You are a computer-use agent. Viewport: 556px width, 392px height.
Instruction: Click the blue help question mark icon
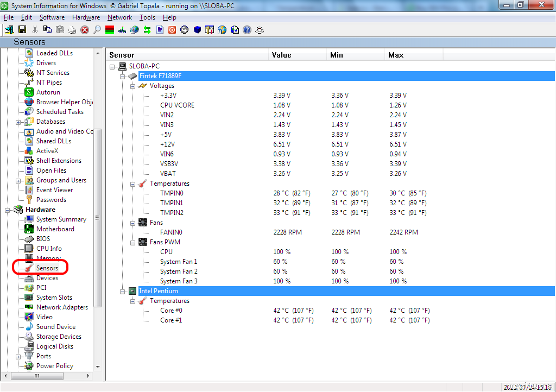click(247, 30)
